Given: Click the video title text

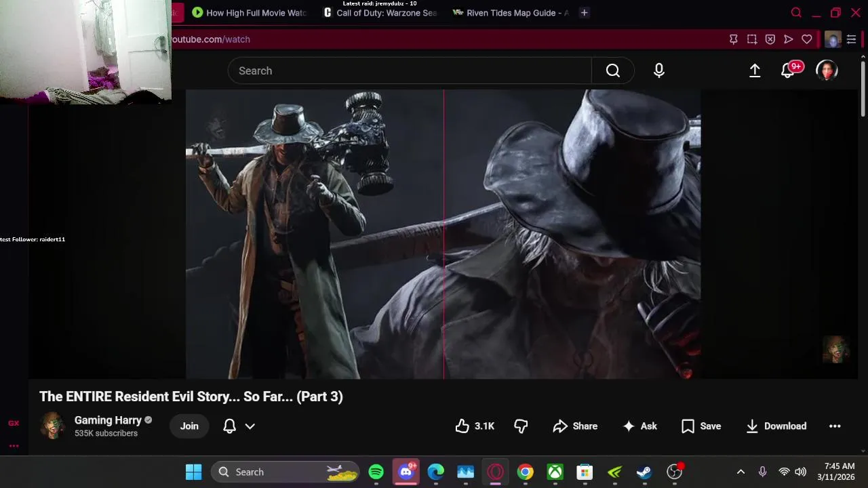Looking at the screenshot, I should (191, 396).
